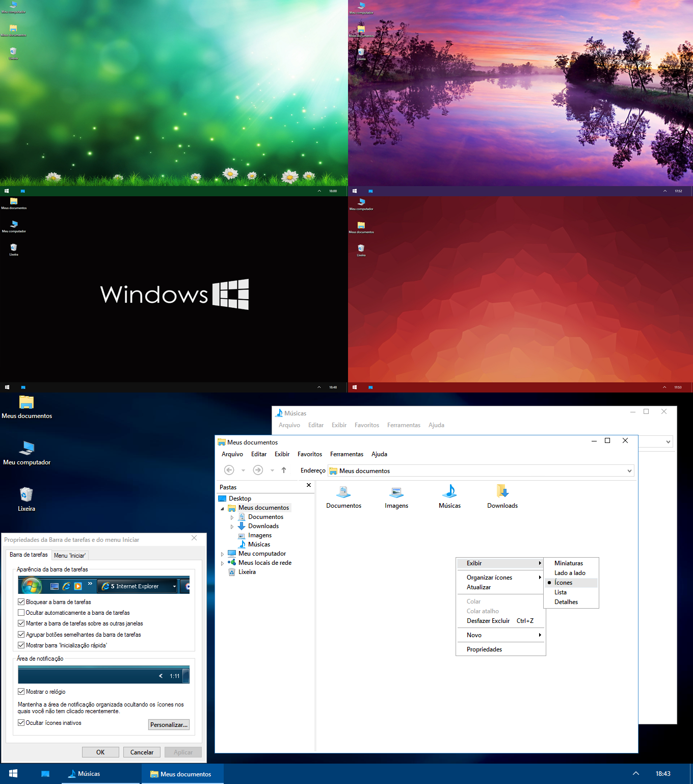Screen dimensions: 693x784
Task: Expand Documentos tree node
Action: click(x=232, y=517)
